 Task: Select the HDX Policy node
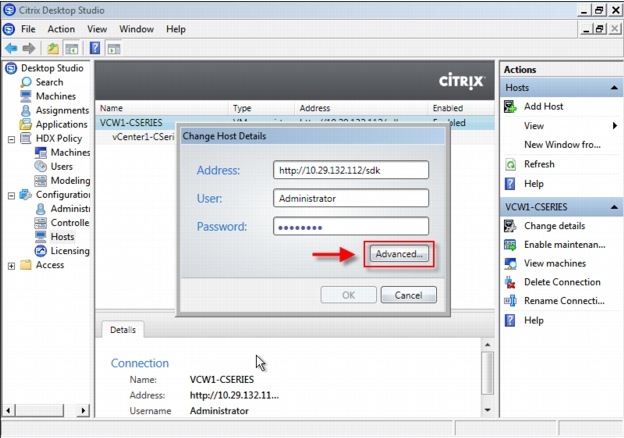pyautogui.click(x=59, y=138)
